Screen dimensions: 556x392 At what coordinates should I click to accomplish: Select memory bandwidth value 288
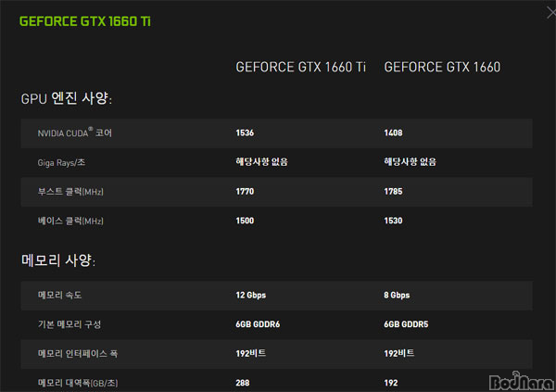(243, 383)
